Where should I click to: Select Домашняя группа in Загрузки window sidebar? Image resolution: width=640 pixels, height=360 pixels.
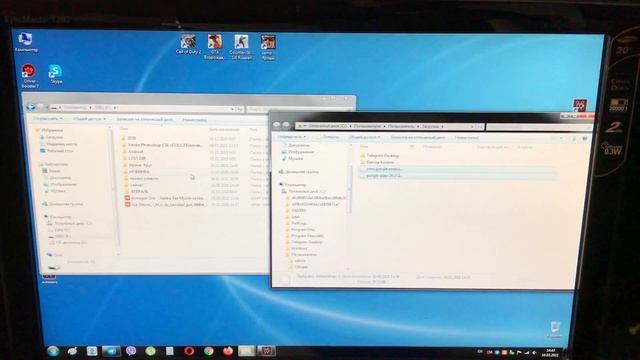coord(298,172)
